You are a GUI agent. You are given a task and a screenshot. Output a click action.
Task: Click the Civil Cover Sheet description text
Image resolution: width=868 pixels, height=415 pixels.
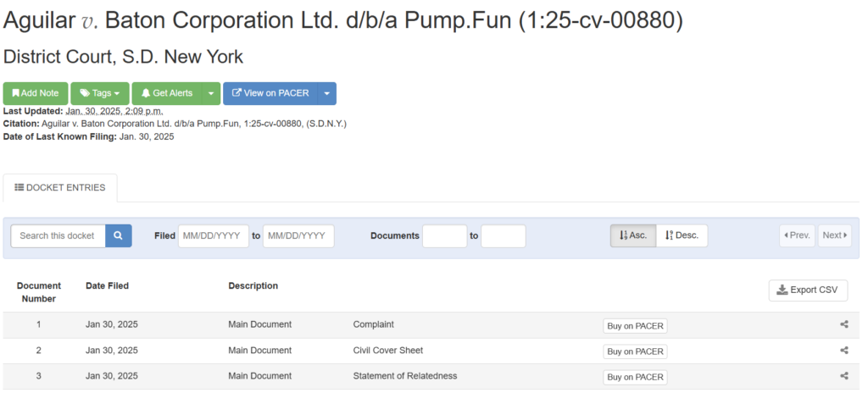[x=388, y=351]
